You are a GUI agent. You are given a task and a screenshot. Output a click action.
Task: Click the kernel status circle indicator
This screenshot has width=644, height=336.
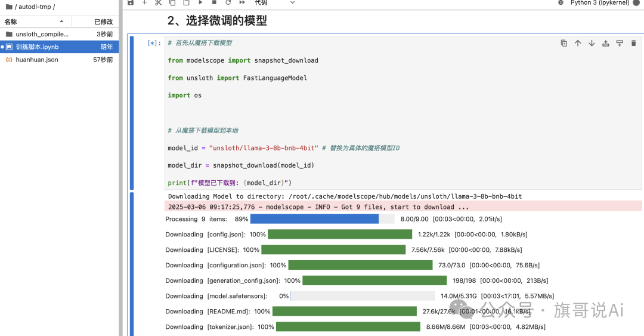click(x=637, y=2)
